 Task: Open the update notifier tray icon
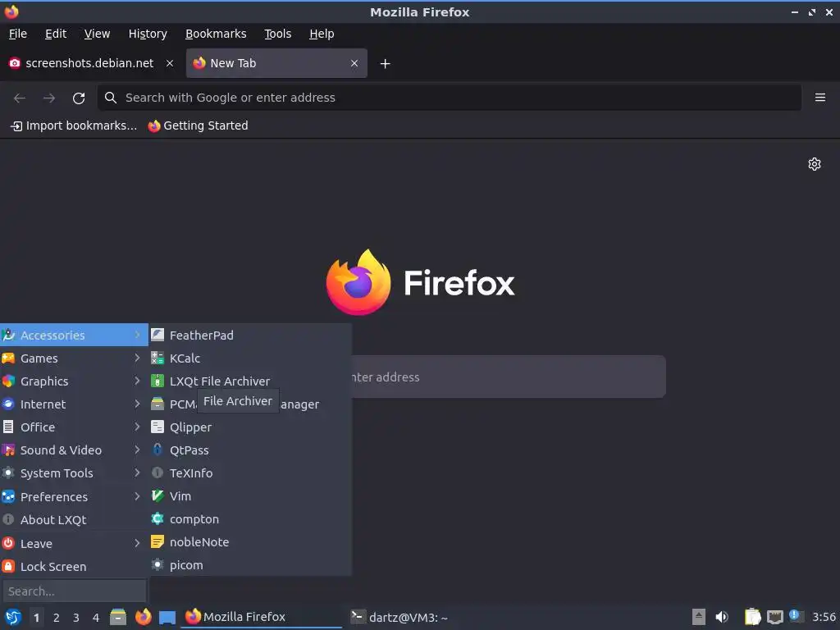[x=795, y=615]
